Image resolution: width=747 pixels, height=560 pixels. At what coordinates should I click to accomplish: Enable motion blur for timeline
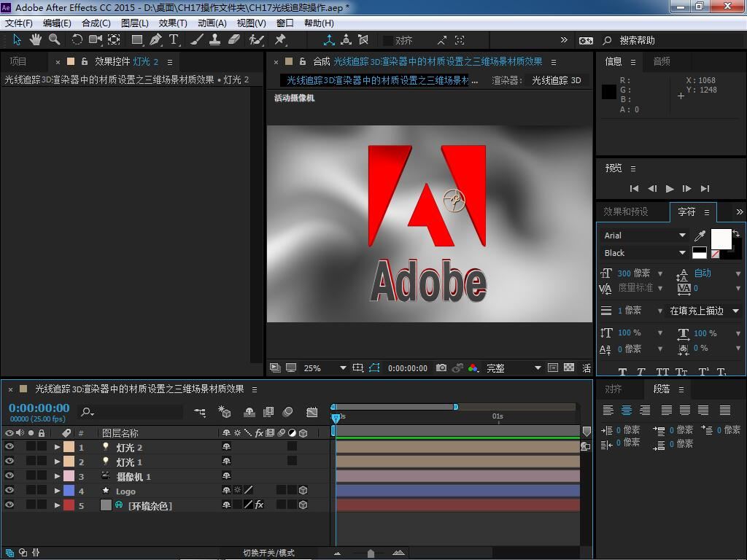[x=287, y=413]
